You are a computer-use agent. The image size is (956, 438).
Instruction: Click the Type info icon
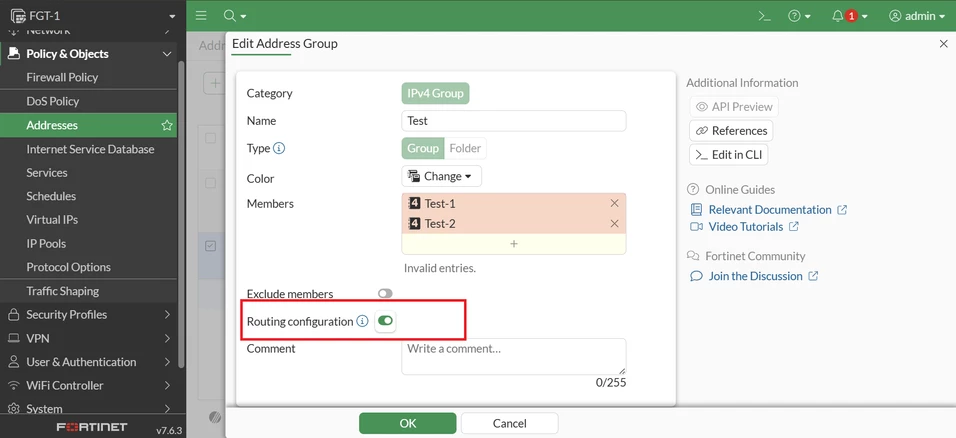[279, 148]
